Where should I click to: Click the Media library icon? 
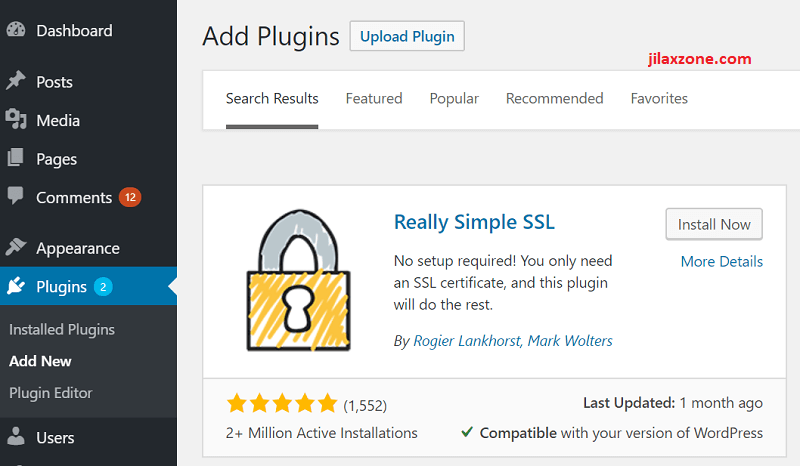pos(16,119)
